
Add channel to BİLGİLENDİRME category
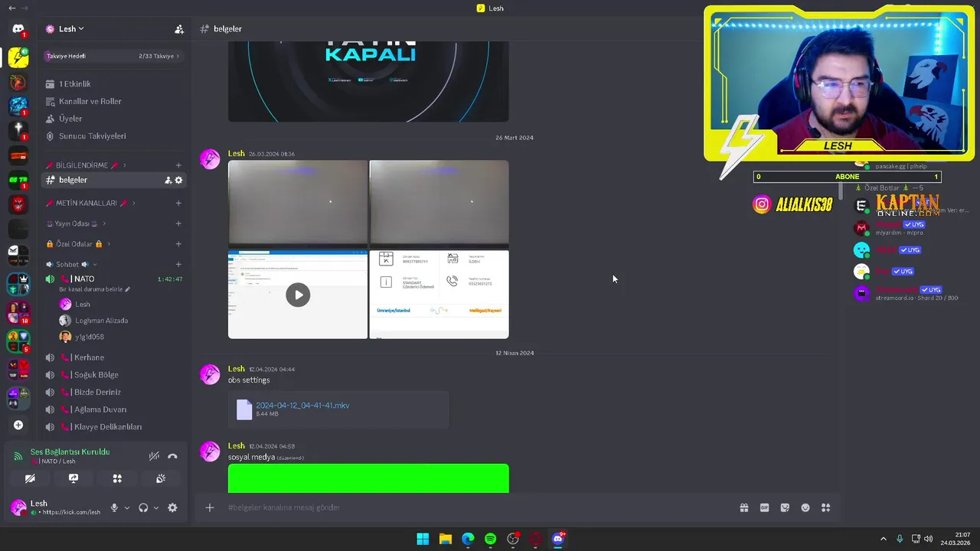coord(178,165)
